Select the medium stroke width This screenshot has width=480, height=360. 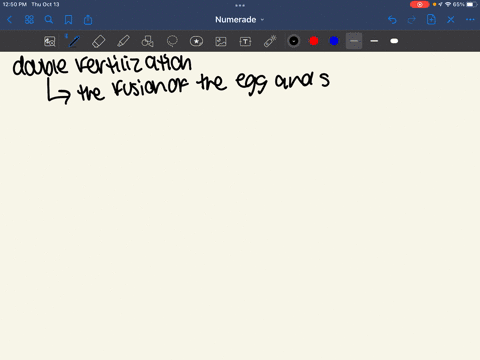coord(374,41)
